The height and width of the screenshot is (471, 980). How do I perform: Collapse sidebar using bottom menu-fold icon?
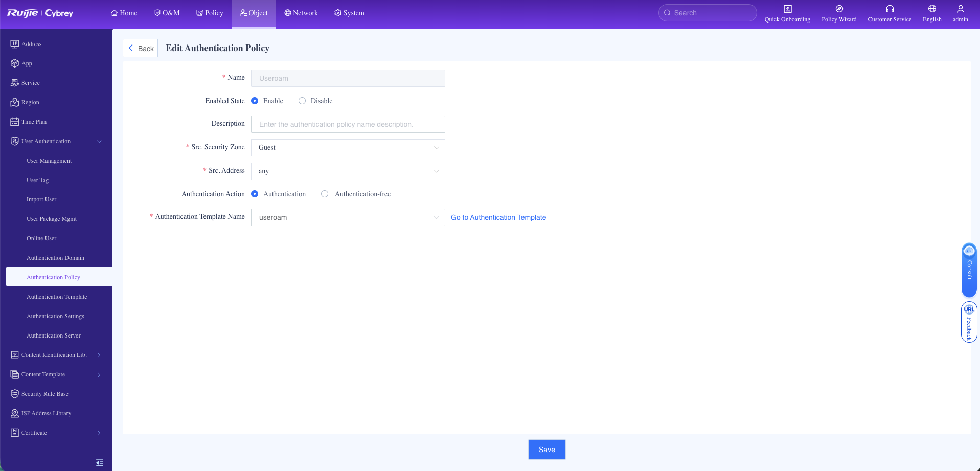point(100,463)
